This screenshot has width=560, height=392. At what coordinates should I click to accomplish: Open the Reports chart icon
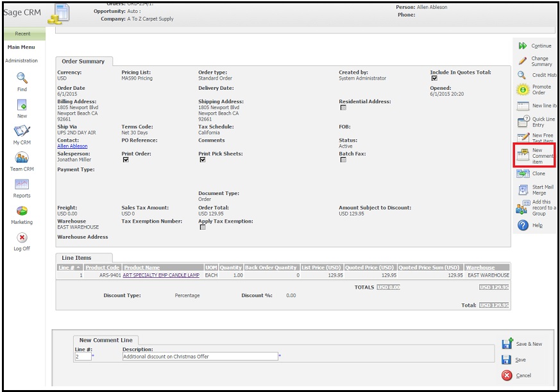(22, 184)
